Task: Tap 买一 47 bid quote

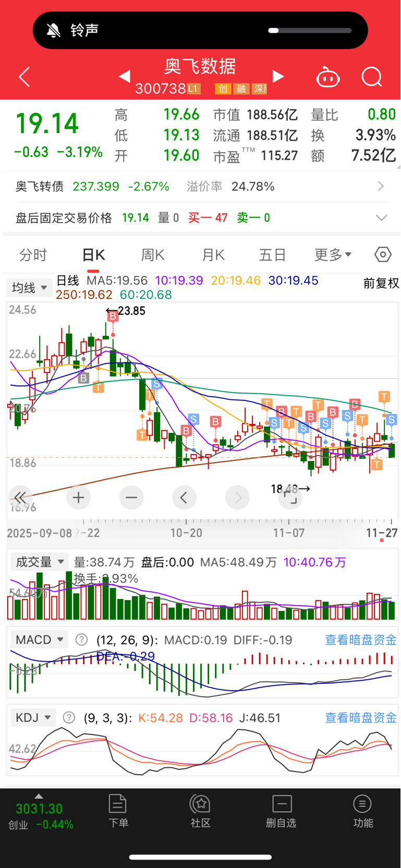Action: (x=208, y=218)
